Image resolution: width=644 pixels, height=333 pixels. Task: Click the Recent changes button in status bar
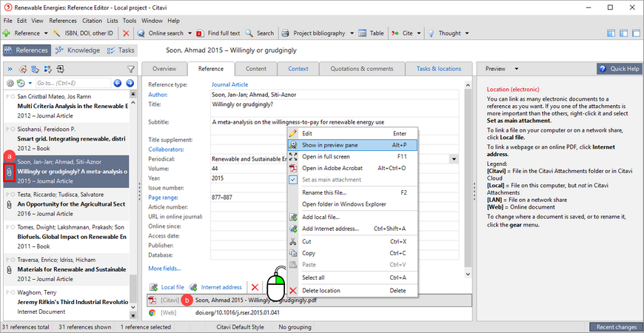[x=616, y=327]
